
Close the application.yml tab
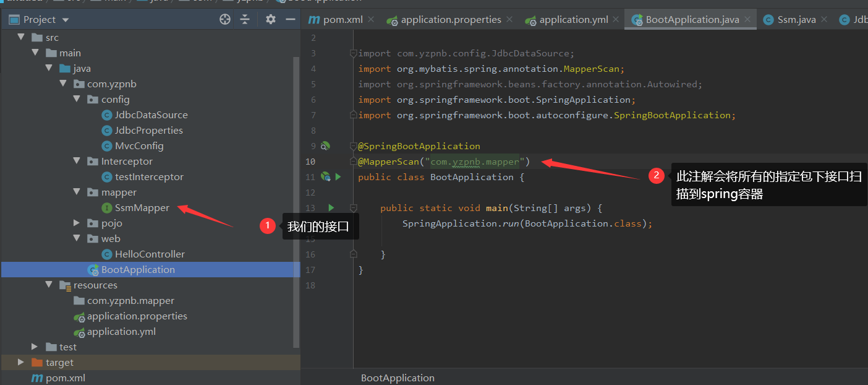click(616, 19)
